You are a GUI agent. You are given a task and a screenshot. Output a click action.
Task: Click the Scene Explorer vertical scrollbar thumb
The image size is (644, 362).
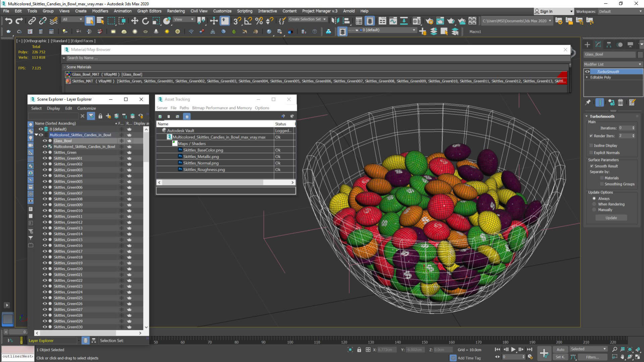(x=146, y=146)
